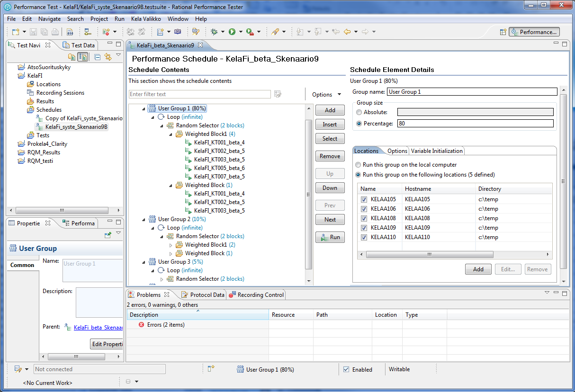Click vertical scrollbar of schedule contents tree
Image resolution: width=575 pixels, height=392 pixels.
pos(308,194)
